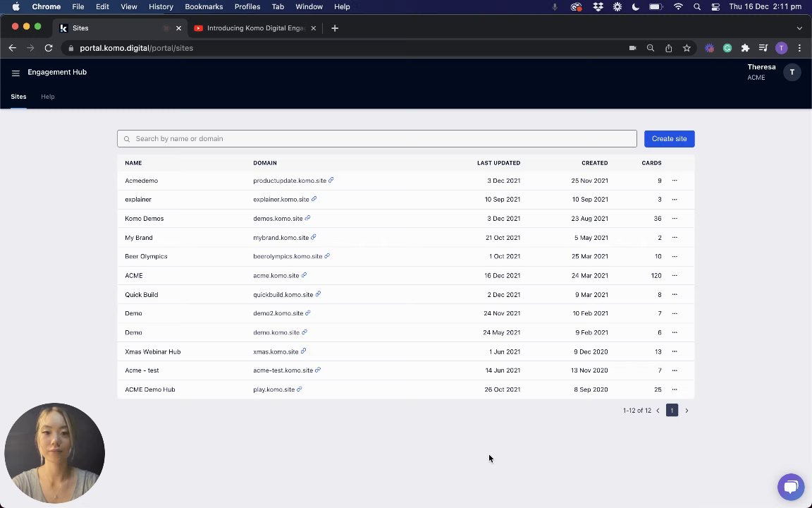Click the search by name or domain field

pos(377,139)
